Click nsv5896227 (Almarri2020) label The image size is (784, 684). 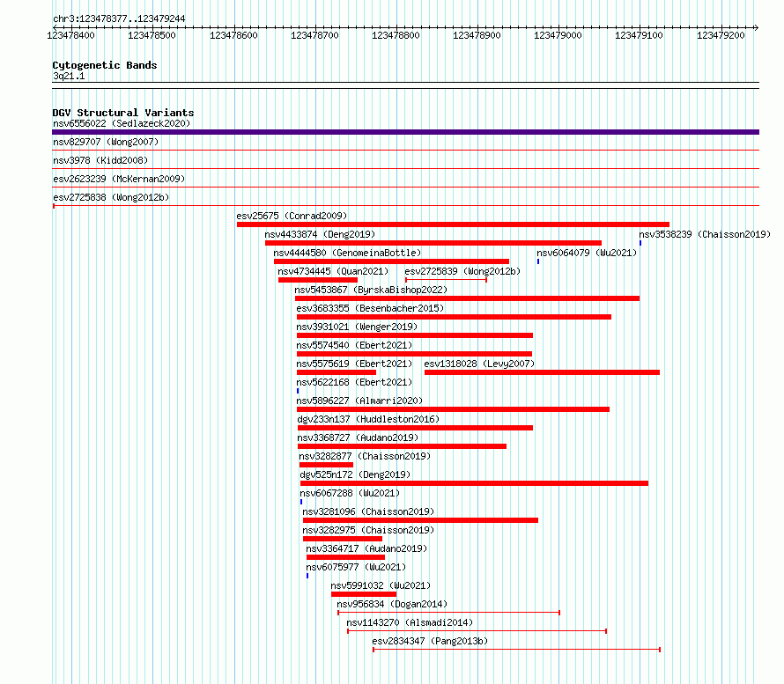[x=359, y=401]
